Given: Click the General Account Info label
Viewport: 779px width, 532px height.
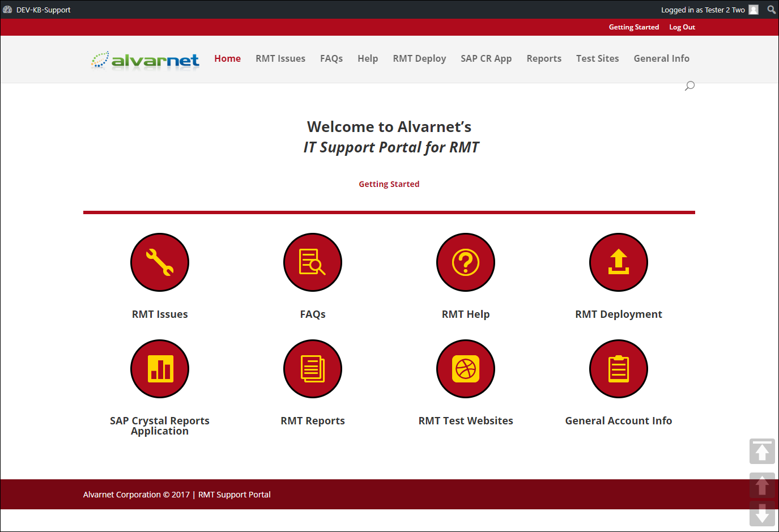Looking at the screenshot, I should click(619, 421).
